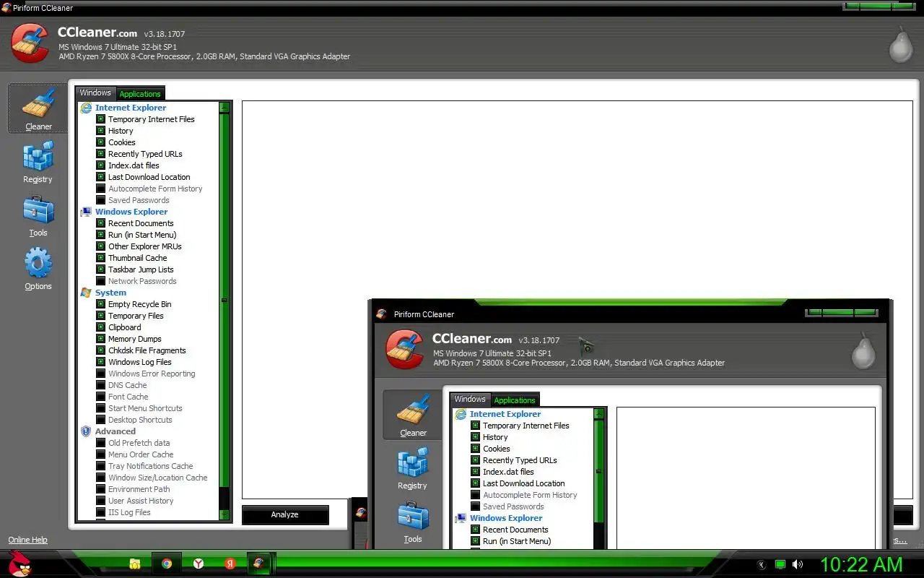Check Autocomplete Form History in background window
This screenshot has height=578, width=924.
click(101, 189)
